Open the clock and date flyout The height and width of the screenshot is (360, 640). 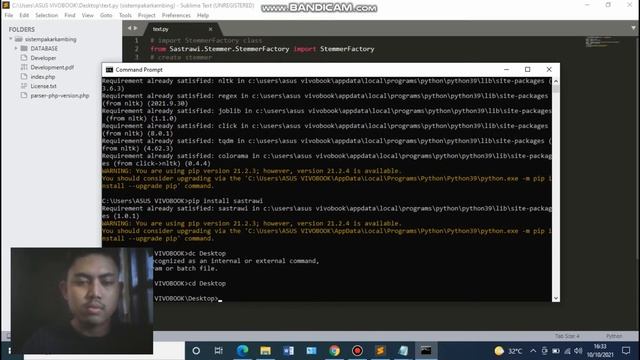coord(600,351)
